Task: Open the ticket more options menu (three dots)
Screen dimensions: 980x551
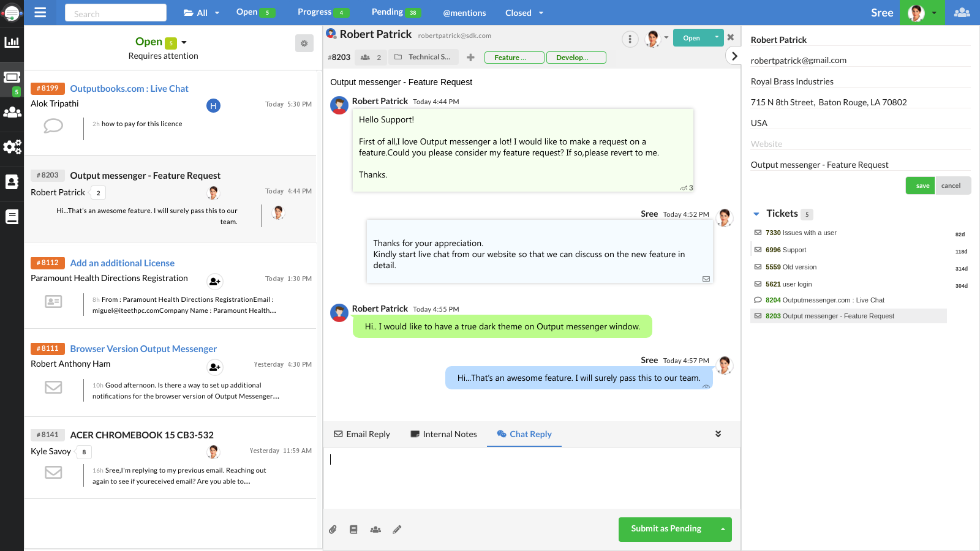Action: [x=630, y=39]
